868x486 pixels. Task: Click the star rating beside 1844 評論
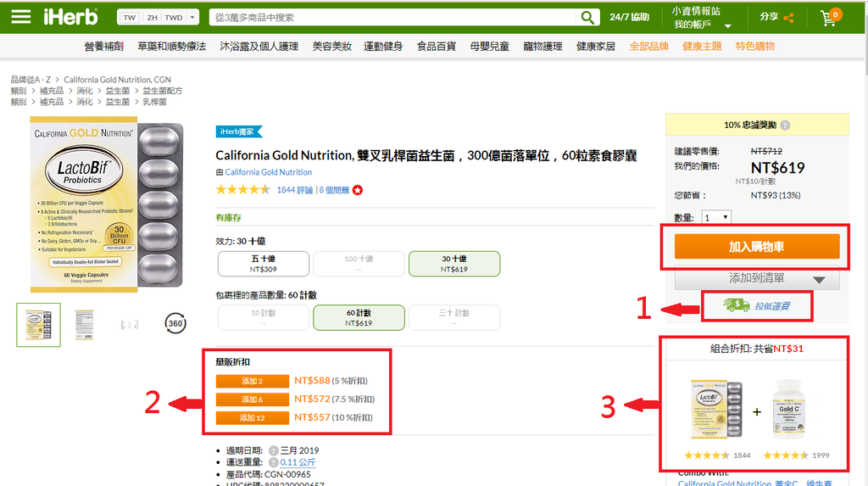[x=242, y=190]
